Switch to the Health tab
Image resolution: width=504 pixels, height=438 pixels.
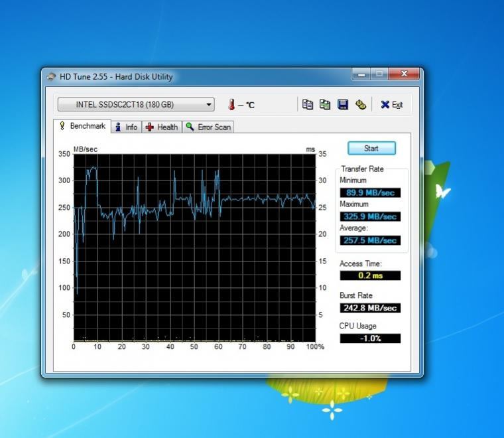point(162,127)
